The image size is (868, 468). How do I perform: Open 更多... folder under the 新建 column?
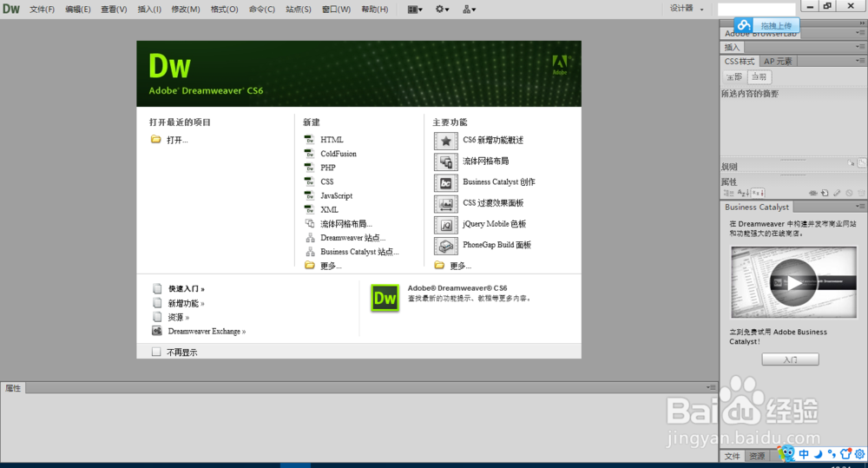click(310, 266)
